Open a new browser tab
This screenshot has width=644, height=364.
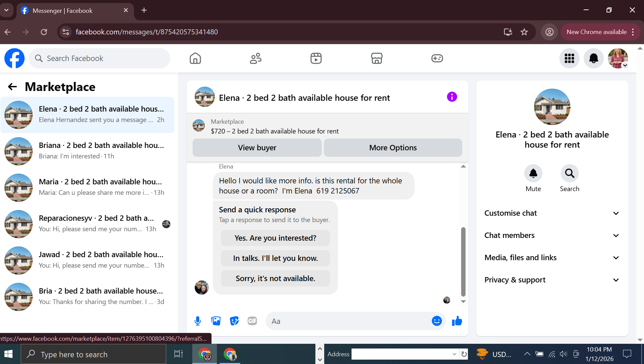pos(144,10)
